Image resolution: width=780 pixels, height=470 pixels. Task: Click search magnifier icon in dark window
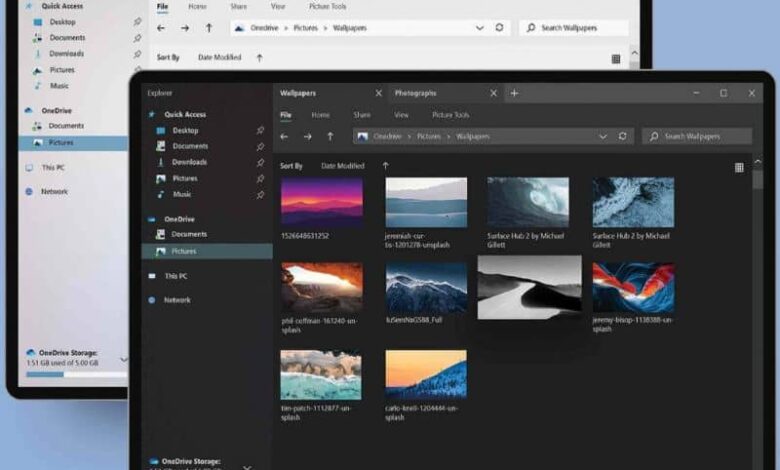[x=654, y=136]
